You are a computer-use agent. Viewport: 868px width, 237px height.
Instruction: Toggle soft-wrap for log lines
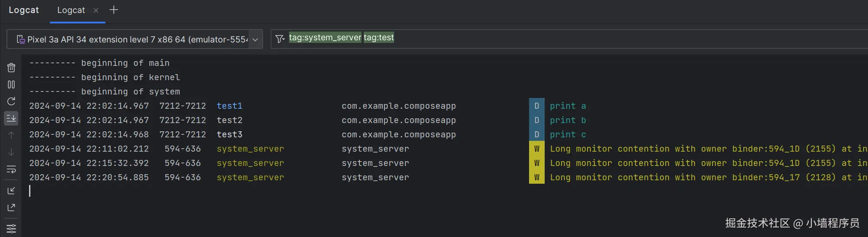click(11, 169)
